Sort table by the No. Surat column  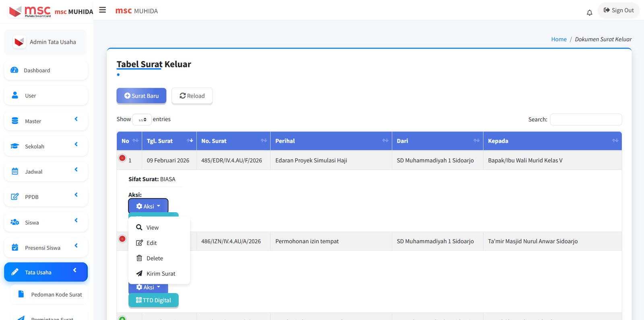tap(233, 141)
